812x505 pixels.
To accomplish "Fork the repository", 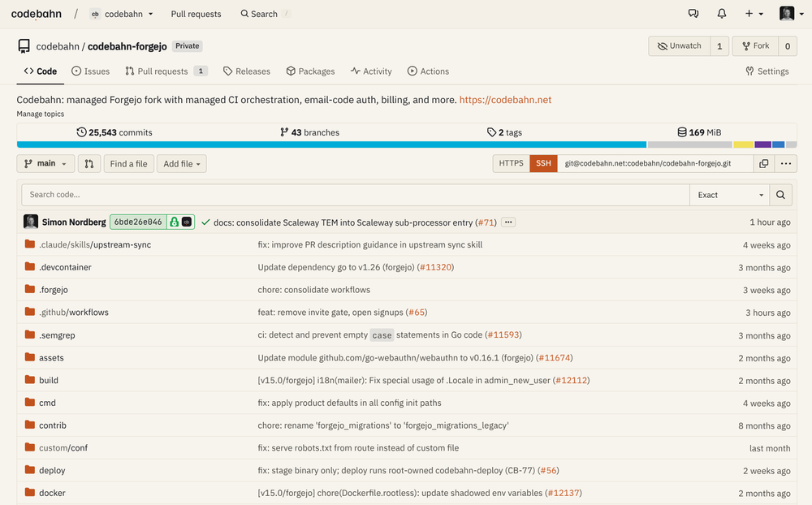I will [755, 46].
